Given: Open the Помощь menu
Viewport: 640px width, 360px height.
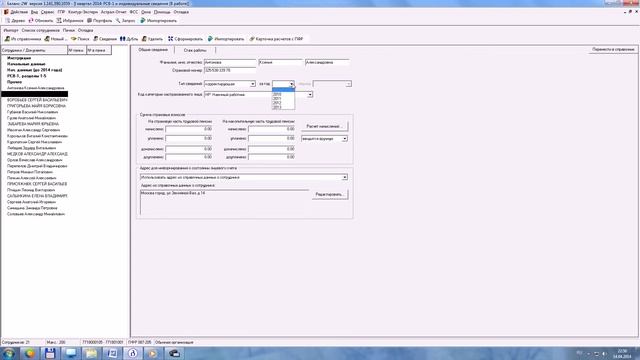Looking at the screenshot, I should (x=162, y=12).
